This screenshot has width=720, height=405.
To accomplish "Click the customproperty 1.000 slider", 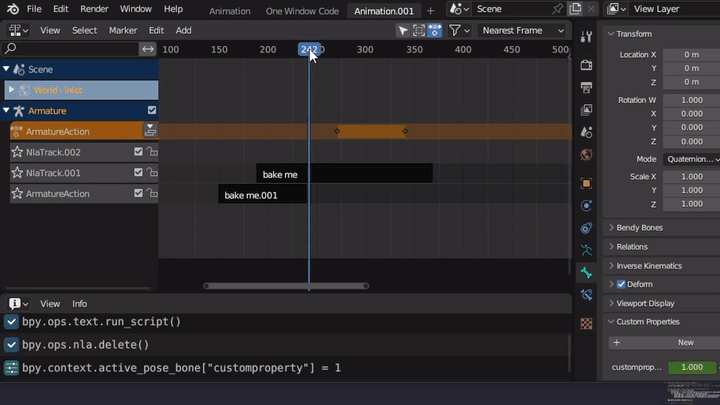I will coord(692,367).
